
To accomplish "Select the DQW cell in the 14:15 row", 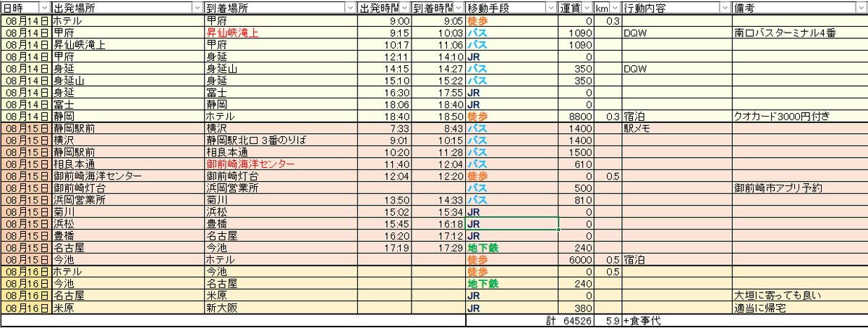I will [676, 69].
